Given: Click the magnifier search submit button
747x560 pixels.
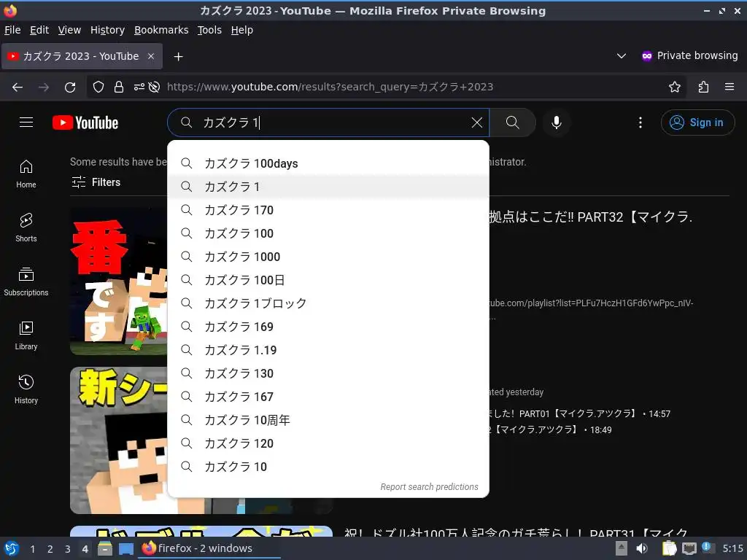Looking at the screenshot, I should pos(513,122).
